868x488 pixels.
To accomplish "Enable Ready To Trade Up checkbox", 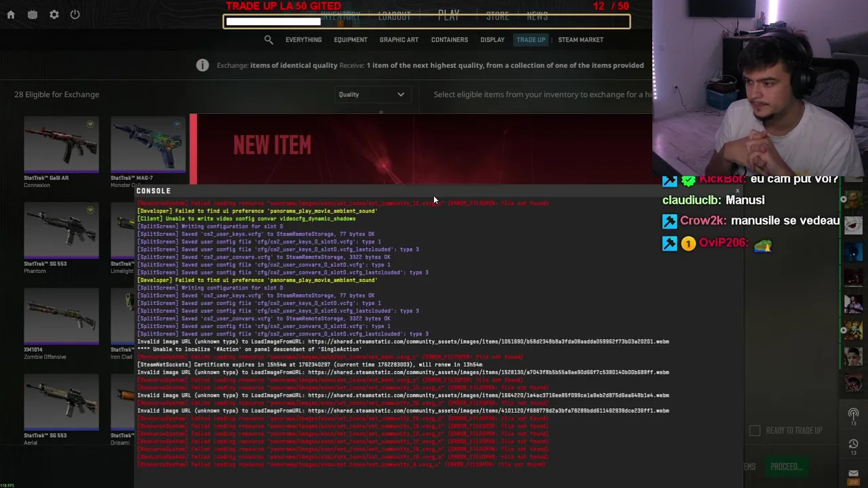I will point(755,430).
